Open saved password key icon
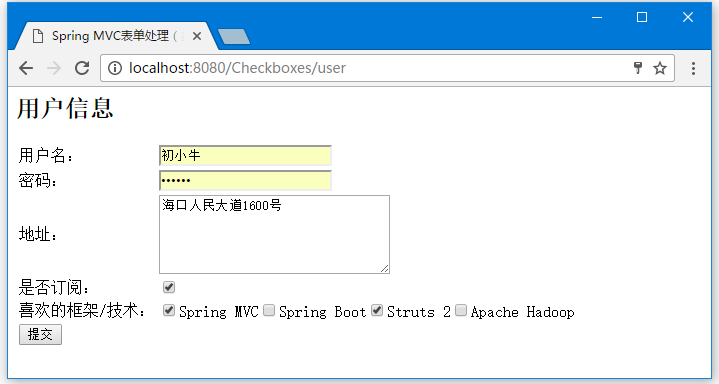719x384 pixels. (x=638, y=68)
